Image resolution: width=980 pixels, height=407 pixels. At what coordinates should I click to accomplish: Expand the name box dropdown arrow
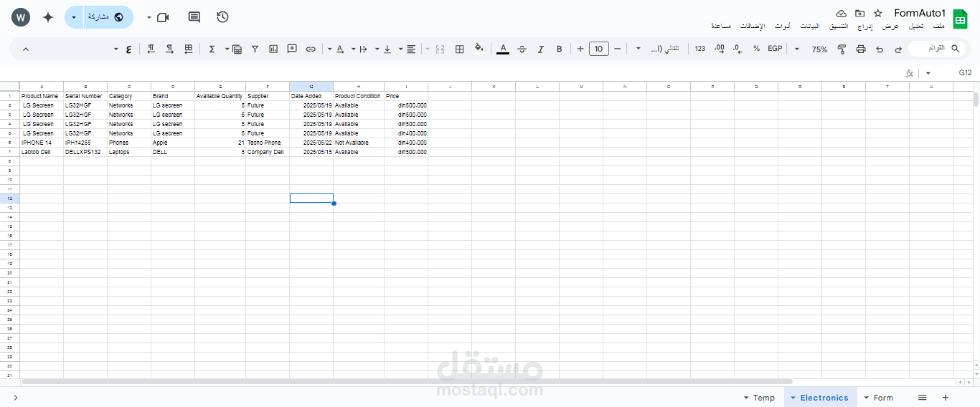[928, 73]
